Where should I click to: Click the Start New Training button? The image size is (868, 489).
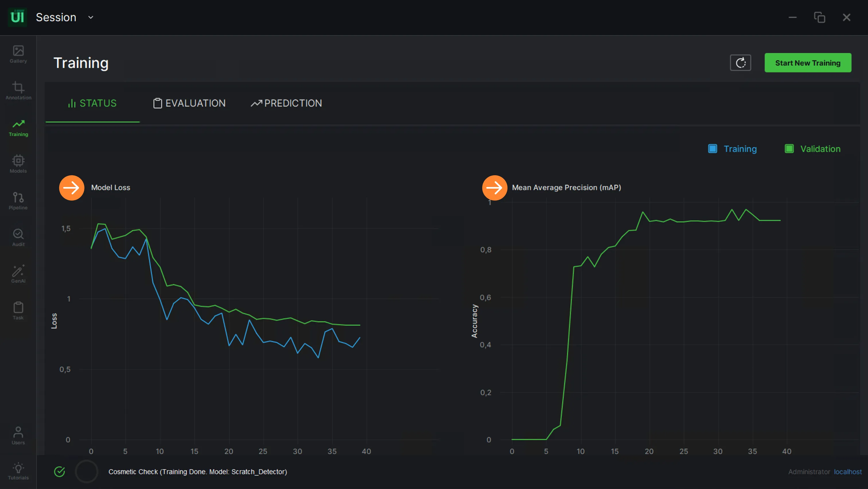pos(808,63)
